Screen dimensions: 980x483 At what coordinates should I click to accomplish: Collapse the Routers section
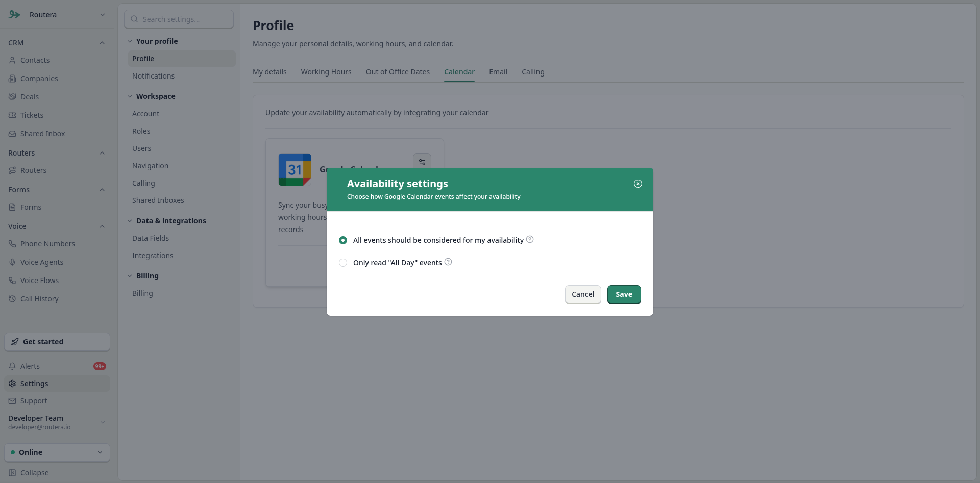[102, 153]
